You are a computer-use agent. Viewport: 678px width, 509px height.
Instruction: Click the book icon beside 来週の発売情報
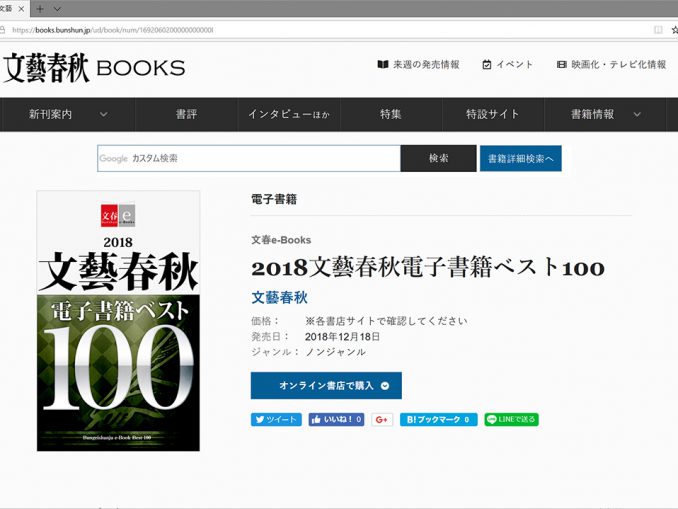383,64
